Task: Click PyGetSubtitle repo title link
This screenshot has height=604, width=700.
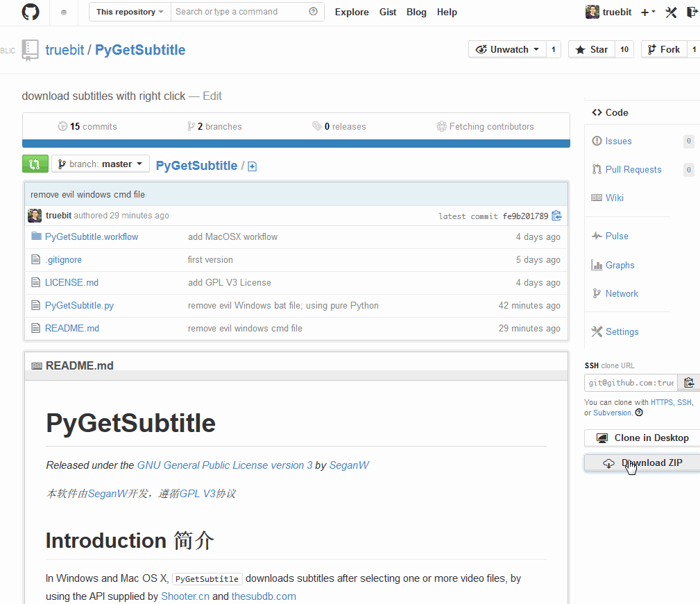Action: pyautogui.click(x=140, y=50)
